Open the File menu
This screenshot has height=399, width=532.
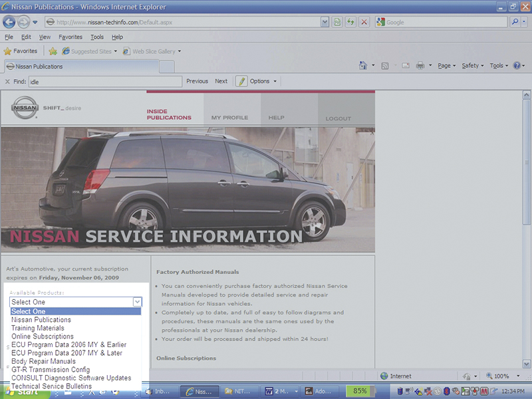(9, 37)
